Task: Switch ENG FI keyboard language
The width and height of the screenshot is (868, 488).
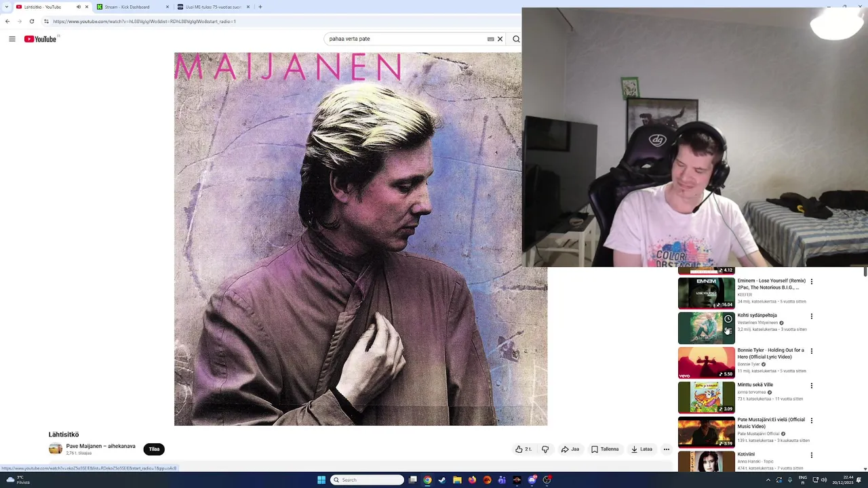Action: tap(803, 480)
